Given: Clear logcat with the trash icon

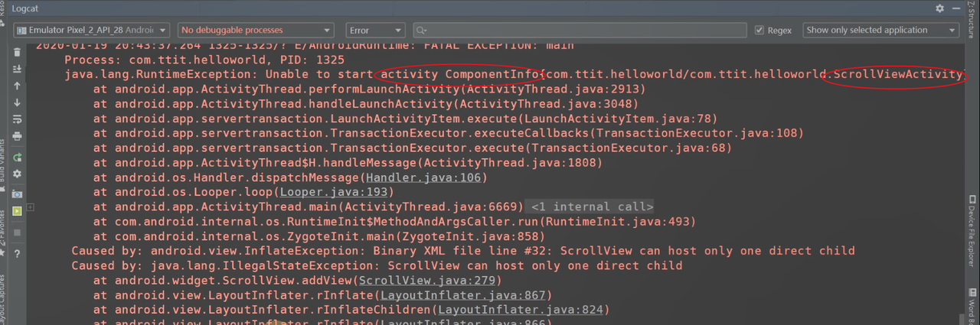Looking at the screenshot, I should pos(17,53).
